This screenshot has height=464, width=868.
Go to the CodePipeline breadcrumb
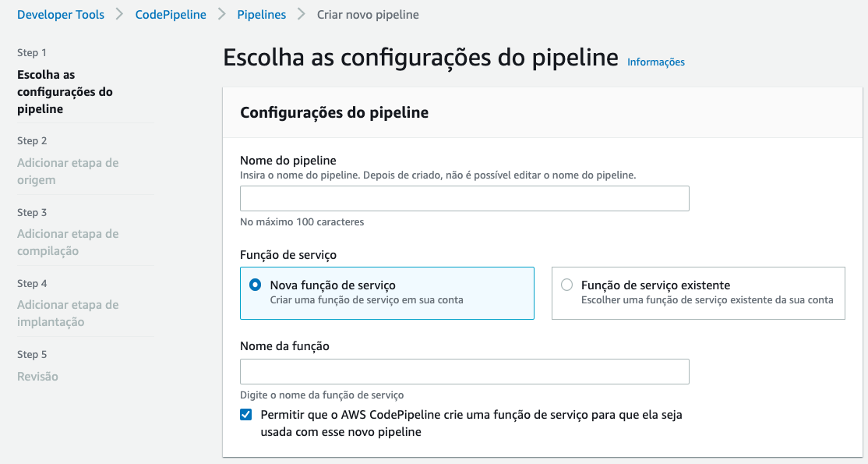169,14
